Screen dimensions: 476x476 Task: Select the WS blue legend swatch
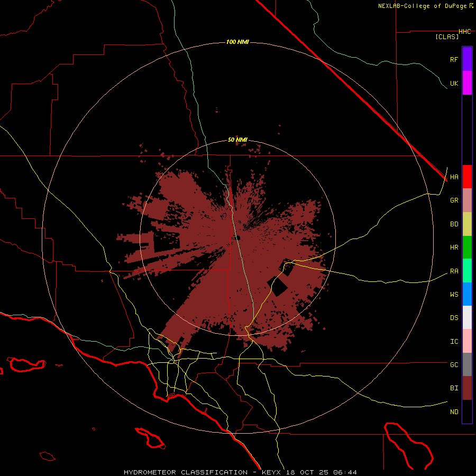467,294
